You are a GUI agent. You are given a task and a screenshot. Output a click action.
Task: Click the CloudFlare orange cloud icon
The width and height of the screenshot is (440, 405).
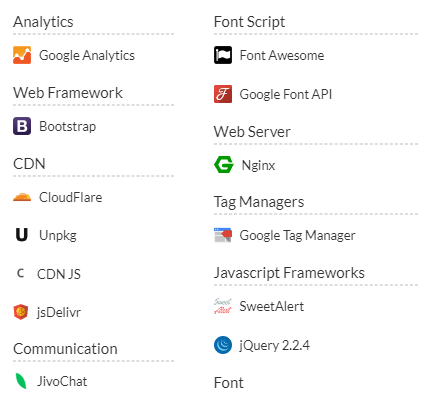tap(22, 197)
